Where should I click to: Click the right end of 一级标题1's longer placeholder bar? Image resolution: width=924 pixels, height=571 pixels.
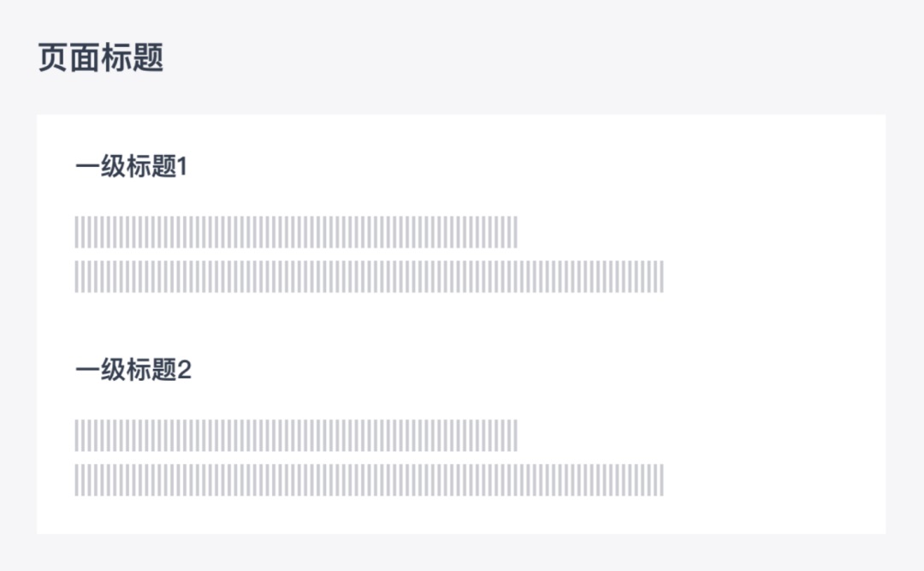[658, 277]
